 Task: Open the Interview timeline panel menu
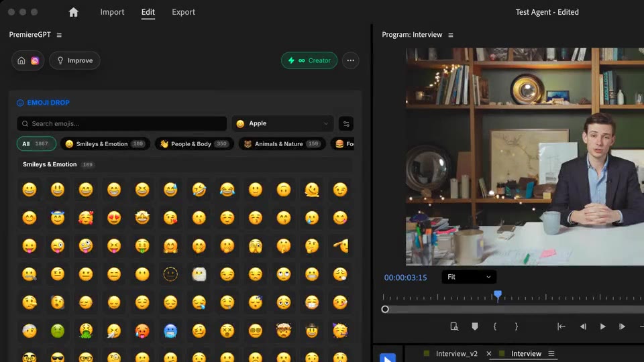click(x=551, y=353)
